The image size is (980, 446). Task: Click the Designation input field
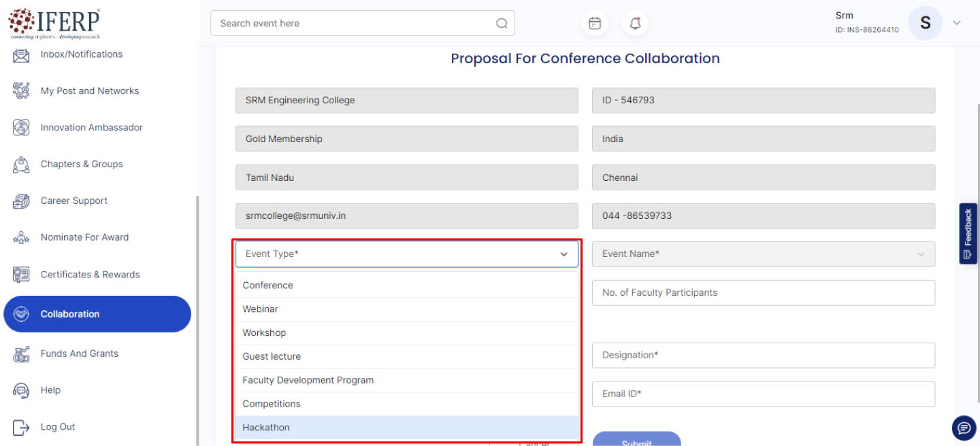[763, 355]
